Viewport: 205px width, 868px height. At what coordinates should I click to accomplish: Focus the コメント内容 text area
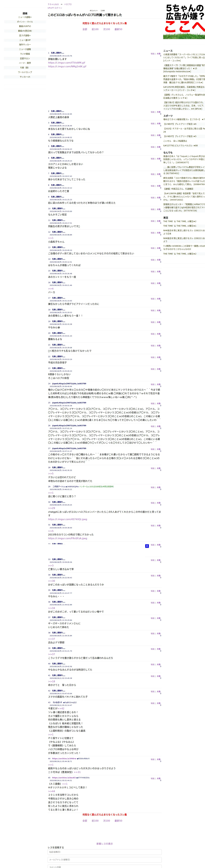(x=105, y=866)
